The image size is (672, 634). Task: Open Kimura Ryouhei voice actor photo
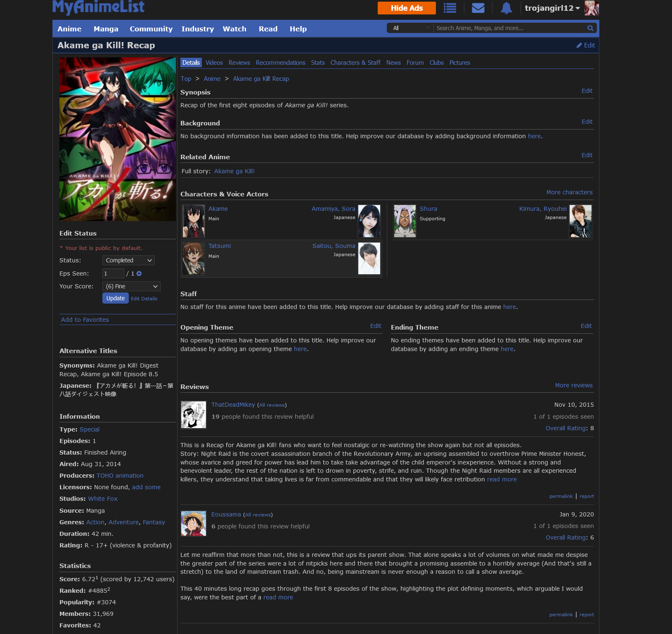[x=581, y=221]
